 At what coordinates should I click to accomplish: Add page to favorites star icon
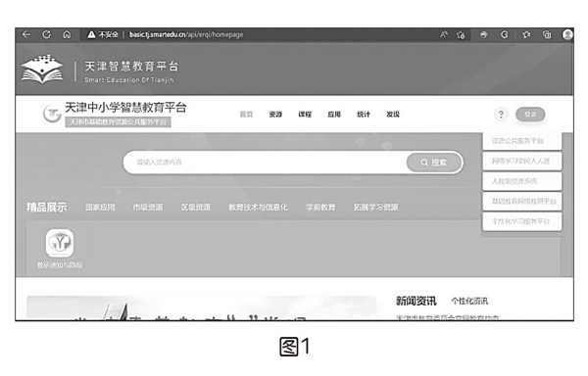tap(461, 35)
